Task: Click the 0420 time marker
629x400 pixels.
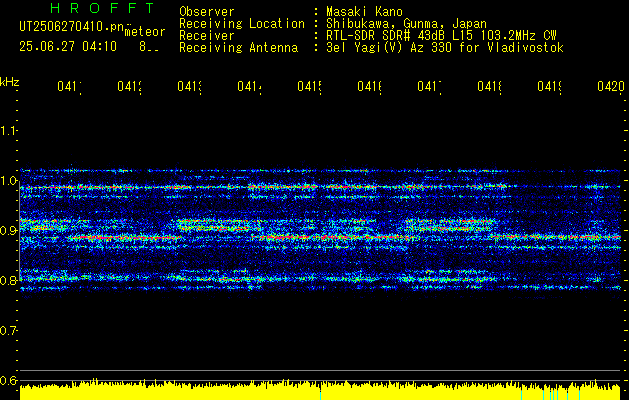Action: tap(611, 87)
